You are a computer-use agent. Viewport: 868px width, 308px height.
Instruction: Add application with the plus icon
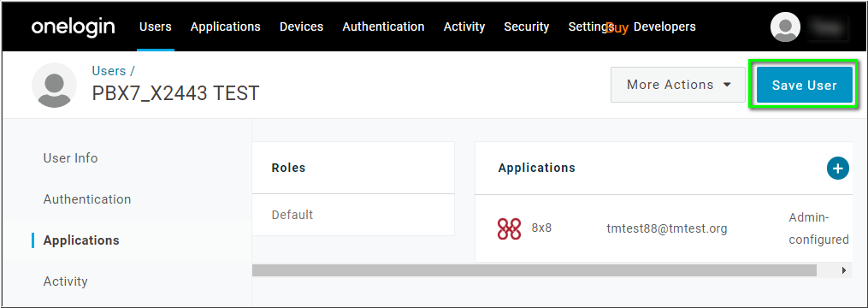pos(837,168)
